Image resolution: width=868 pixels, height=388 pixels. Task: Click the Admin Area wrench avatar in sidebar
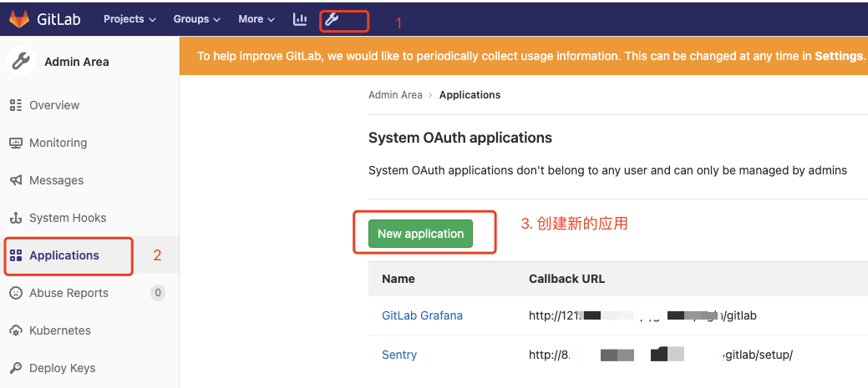tap(21, 62)
